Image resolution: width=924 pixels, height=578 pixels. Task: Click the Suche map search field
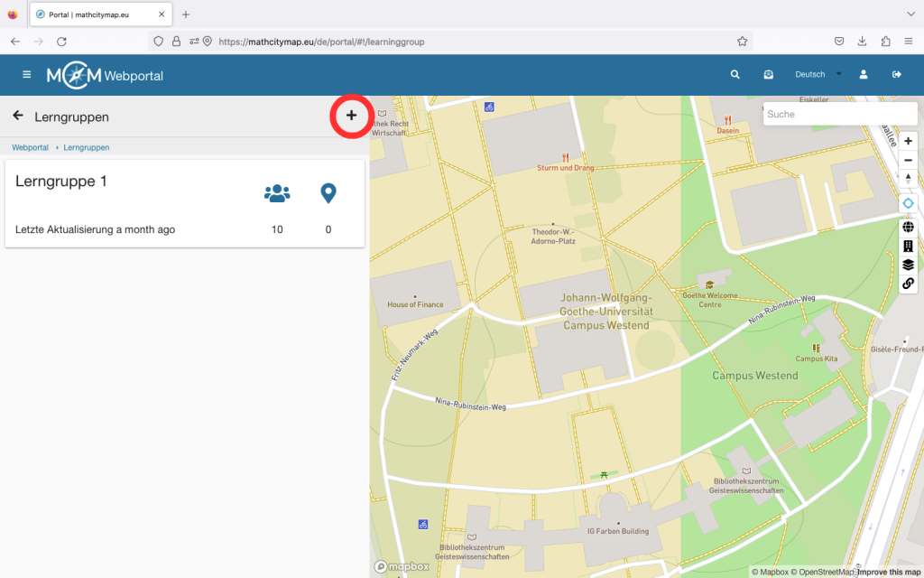coord(826,115)
